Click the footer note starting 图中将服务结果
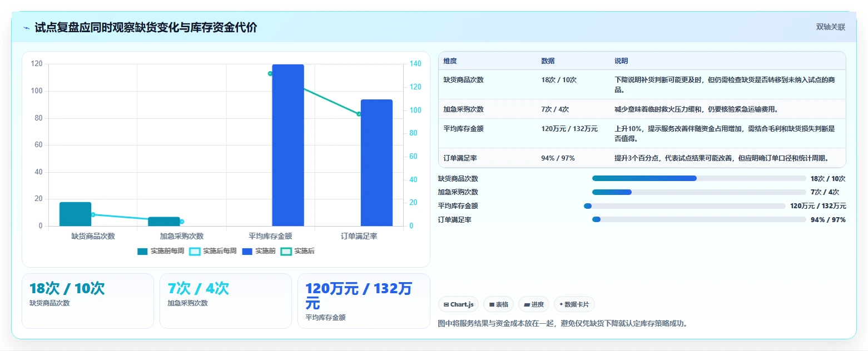 (564, 323)
